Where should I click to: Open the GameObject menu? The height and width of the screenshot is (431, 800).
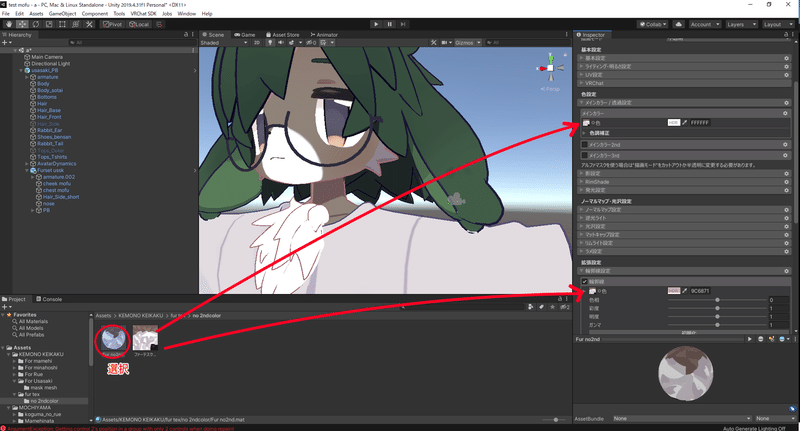62,14
